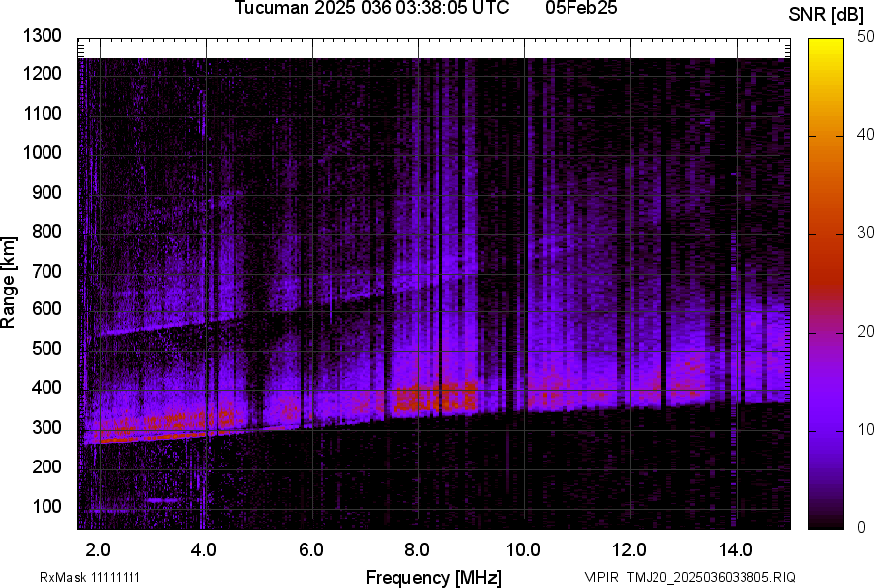Screen dimensions: 874x588
Task: Click the sporadic E trace near 3.2 MHz
Action: (163, 500)
